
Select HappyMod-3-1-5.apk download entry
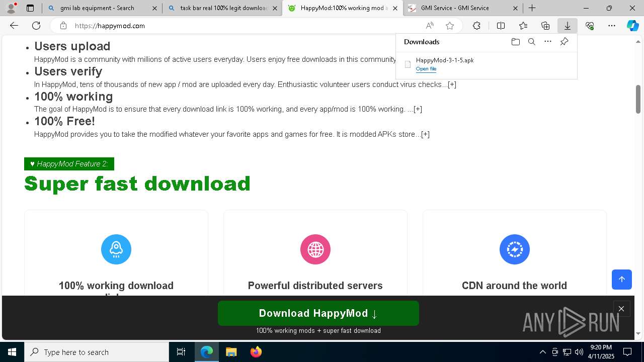(486, 64)
